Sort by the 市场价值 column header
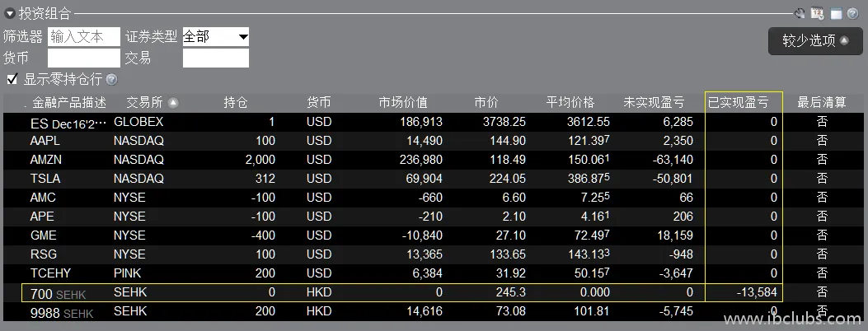Viewport: 868px width, 331px height. pyautogui.click(x=403, y=103)
